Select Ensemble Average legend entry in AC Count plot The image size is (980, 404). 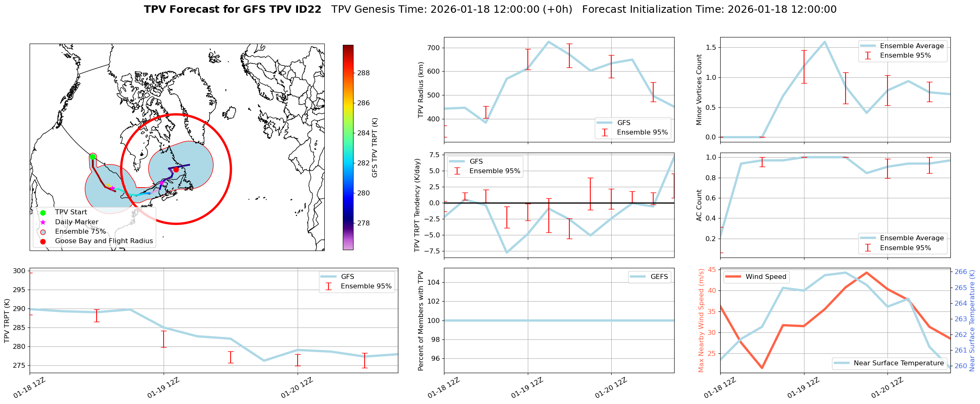911,238
